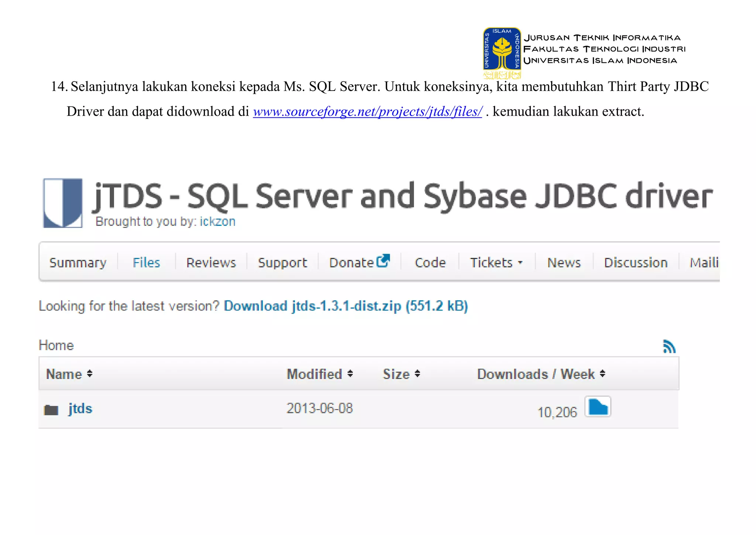Switch to the Files tab
The width and height of the screenshot is (756, 535).
tap(146, 262)
